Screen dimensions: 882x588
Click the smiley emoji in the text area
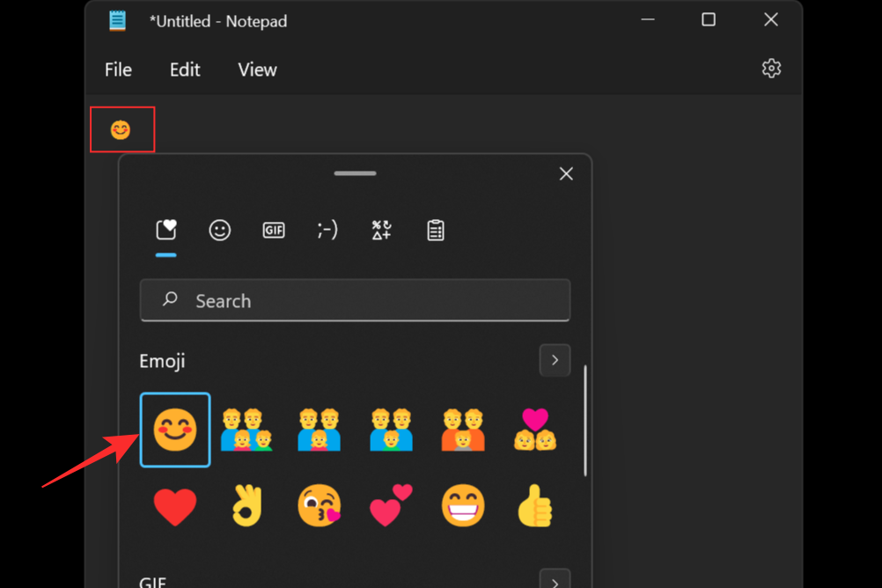(x=121, y=130)
